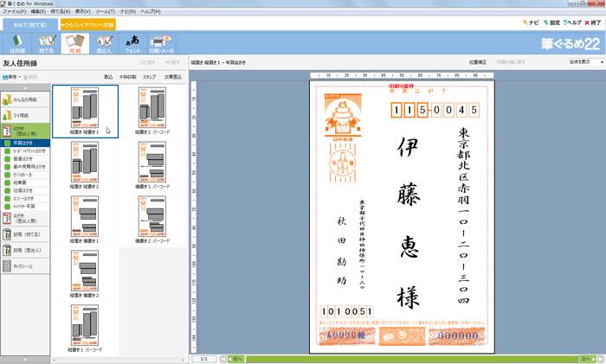Open the ヘルプ help icon at top right
Viewport: 606px width, 364px height.
(572, 22)
